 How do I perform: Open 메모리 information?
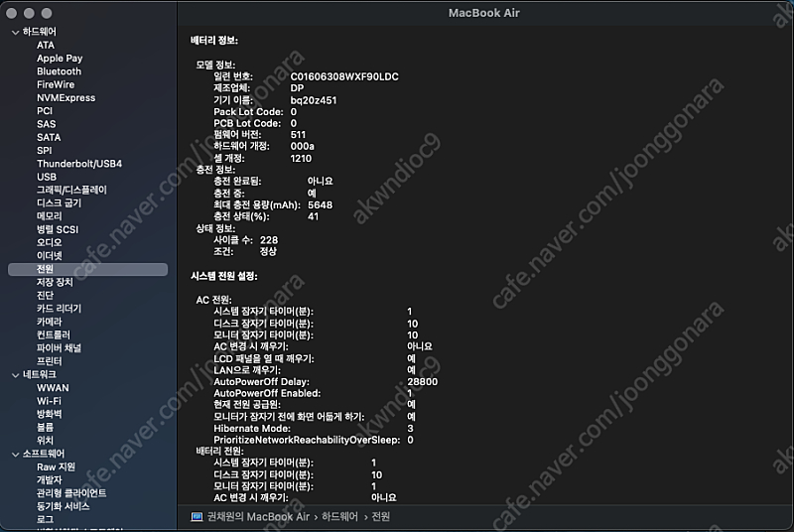pyautogui.click(x=49, y=216)
